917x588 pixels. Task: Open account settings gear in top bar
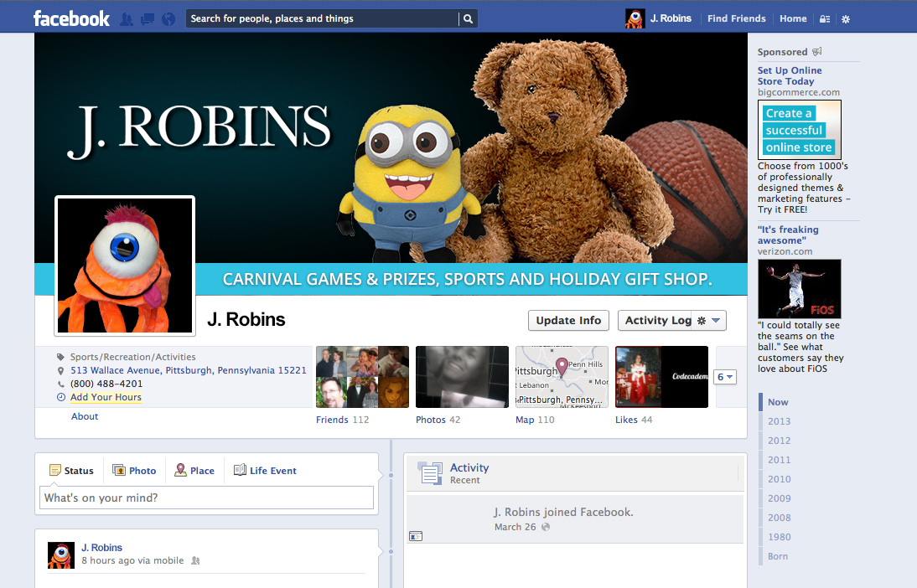click(846, 19)
